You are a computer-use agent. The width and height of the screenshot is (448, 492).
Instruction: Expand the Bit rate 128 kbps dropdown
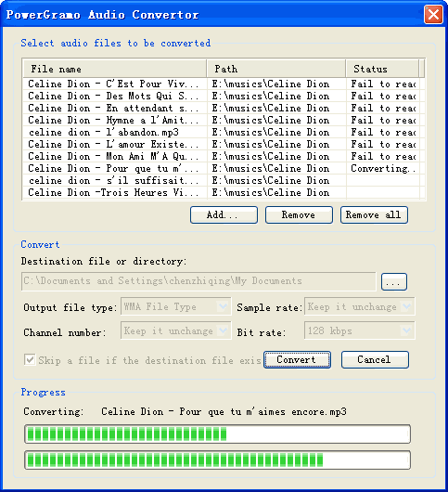point(360,330)
